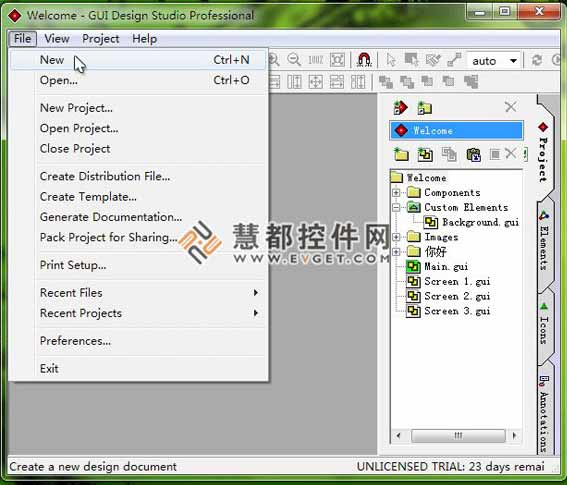
Task: Choose Exit from the File menu
Action: (x=139, y=369)
